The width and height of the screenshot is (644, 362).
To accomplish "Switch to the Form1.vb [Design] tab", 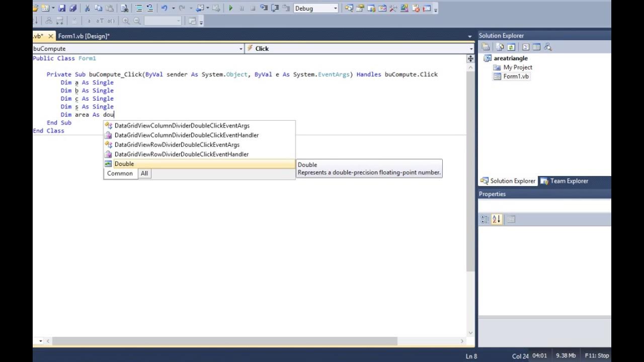I will tap(84, 36).
